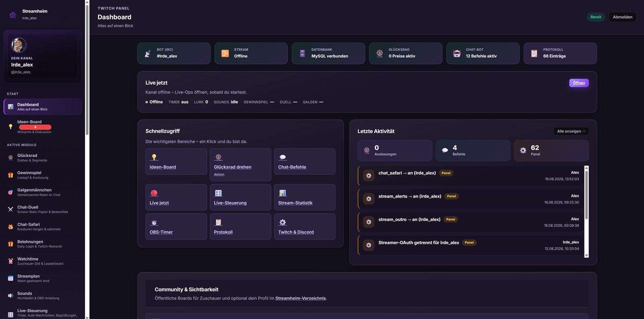Open Twitch & Discord quick access tile
644x319 pixels.
pos(305,227)
